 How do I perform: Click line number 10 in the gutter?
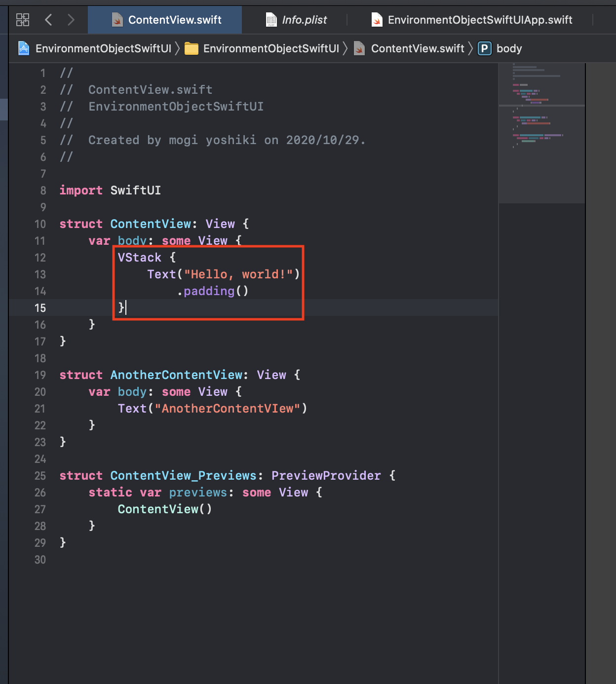click(x=40, y=224)
